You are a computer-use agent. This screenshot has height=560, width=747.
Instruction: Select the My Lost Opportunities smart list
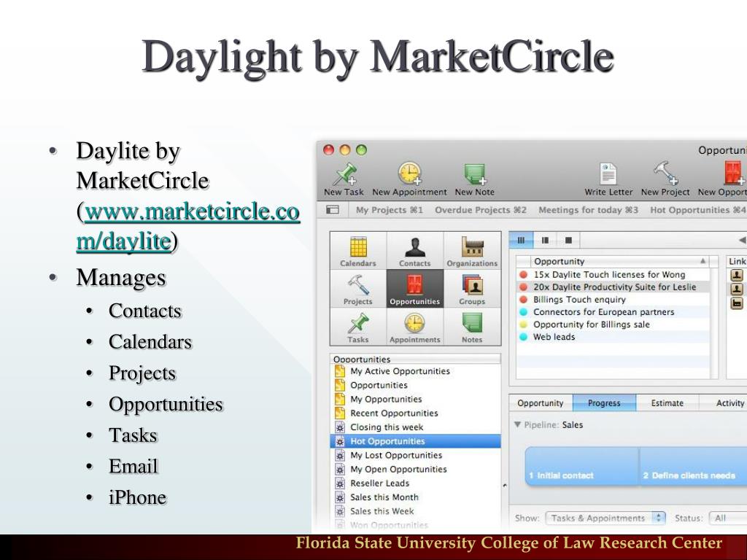coord(415,455)
